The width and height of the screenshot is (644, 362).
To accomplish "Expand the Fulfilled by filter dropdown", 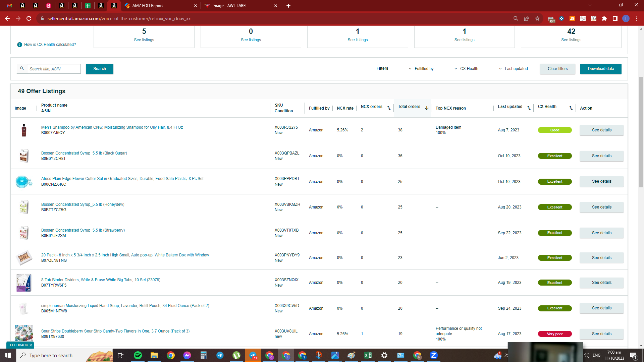I will coord(421,69).
